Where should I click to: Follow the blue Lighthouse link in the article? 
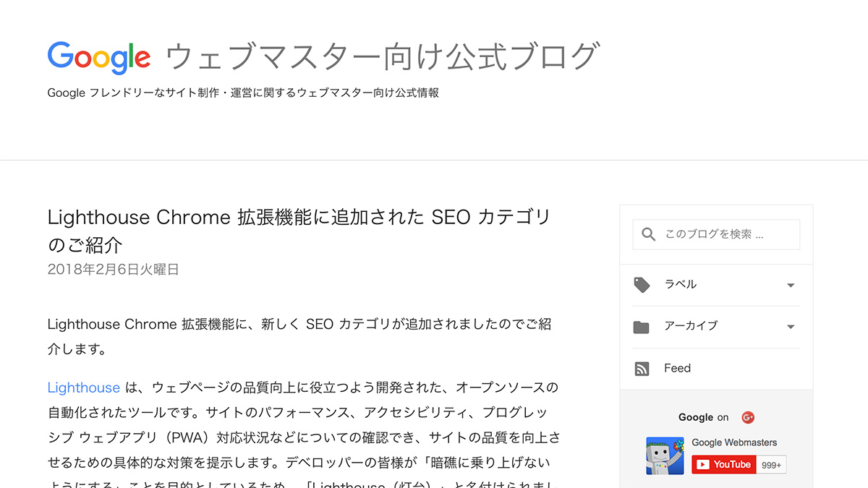[84, 388]
